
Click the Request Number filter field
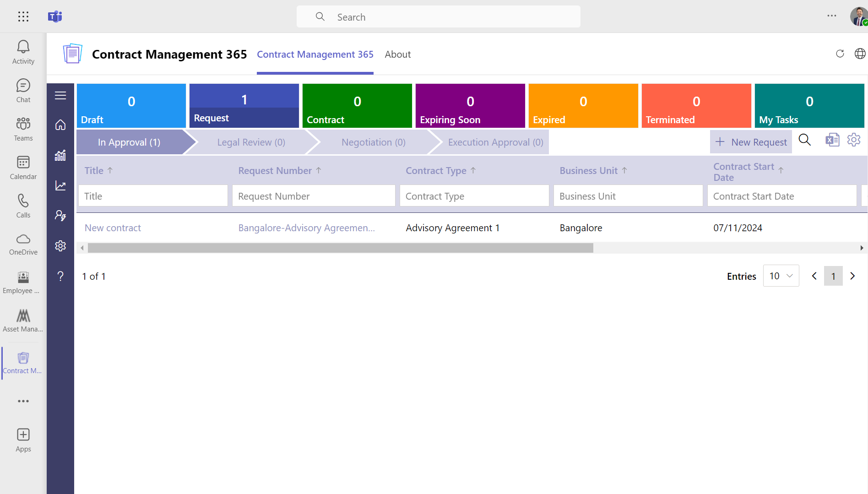pos(314,196)
